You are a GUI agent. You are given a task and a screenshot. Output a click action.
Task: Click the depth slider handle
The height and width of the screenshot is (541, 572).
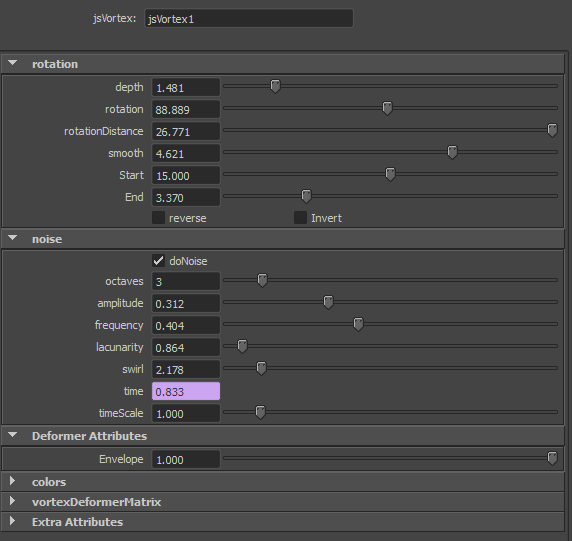(275, 86)
